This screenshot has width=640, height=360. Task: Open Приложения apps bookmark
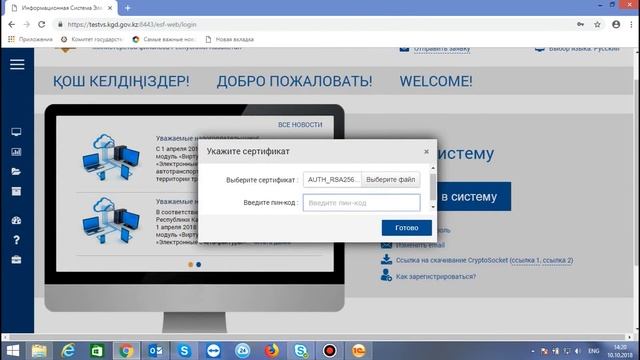30,39
